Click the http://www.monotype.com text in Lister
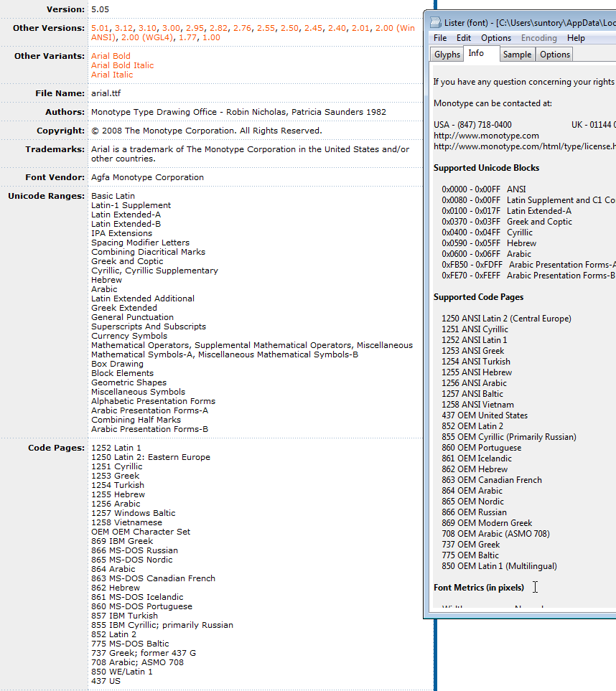616x691 pixels. (486, 136)
